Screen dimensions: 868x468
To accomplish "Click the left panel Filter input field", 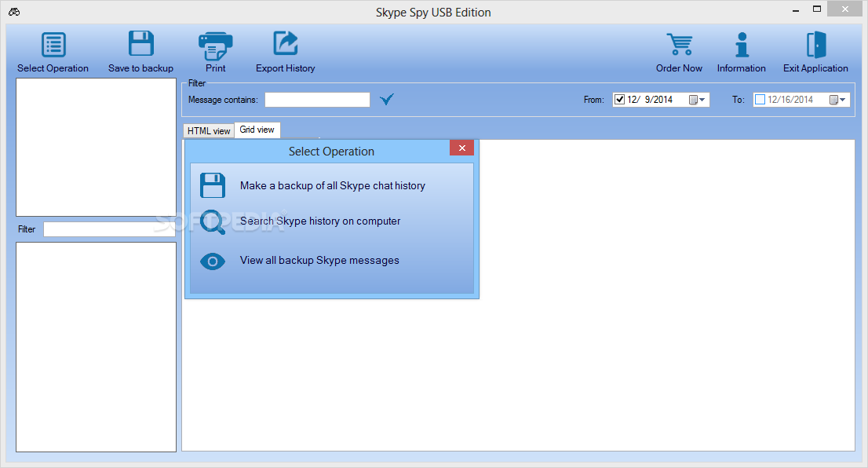I will tap(110, 229).
